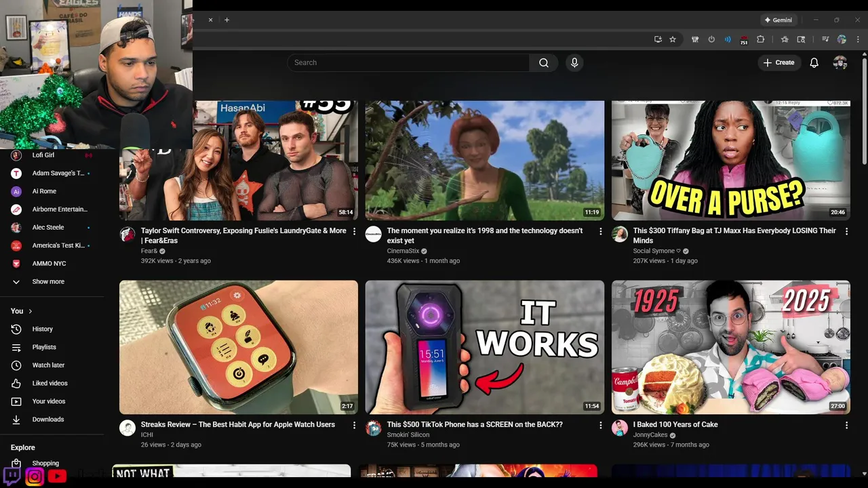The image size is (868, 488).
Task: Play the Shrek Fiona thumbnail video
Action: [485, 161]
